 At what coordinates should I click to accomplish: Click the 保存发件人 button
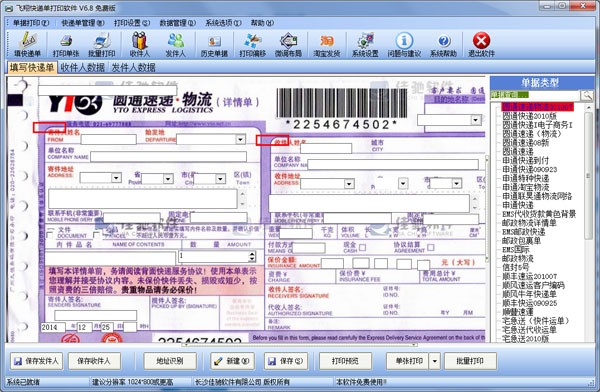tap(36, 361)
